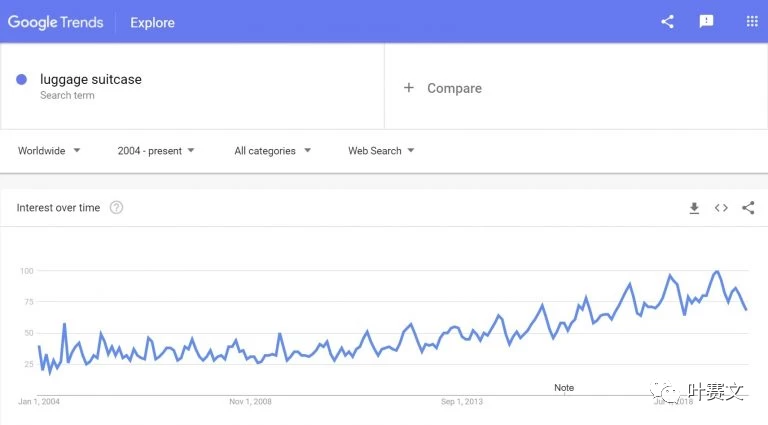Click the plus icon next to Compare

pyautogui.click(x=408, y=88)
